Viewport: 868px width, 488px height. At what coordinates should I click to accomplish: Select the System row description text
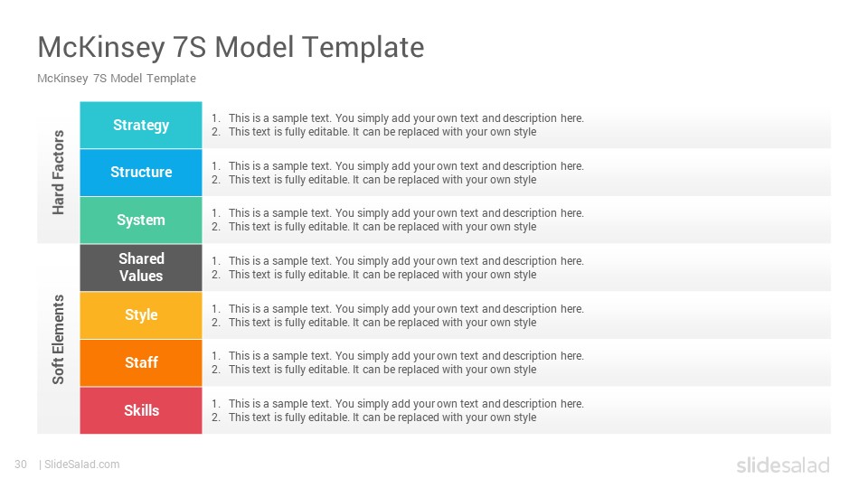coord(398,220)
